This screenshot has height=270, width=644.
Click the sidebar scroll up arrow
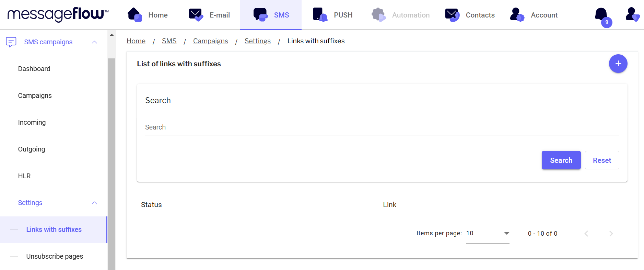point(112,35)
